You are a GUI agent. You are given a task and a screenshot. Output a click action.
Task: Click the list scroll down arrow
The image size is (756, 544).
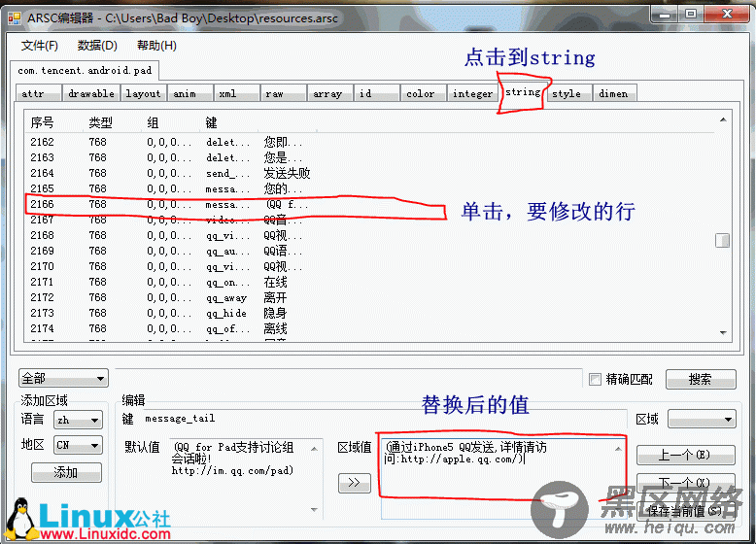pyautogui.click(x=723, y=332)
